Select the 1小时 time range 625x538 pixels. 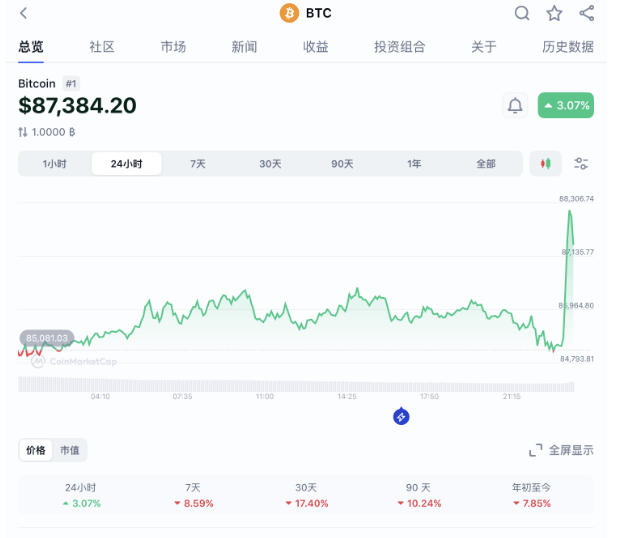click(x=55, y=164)
